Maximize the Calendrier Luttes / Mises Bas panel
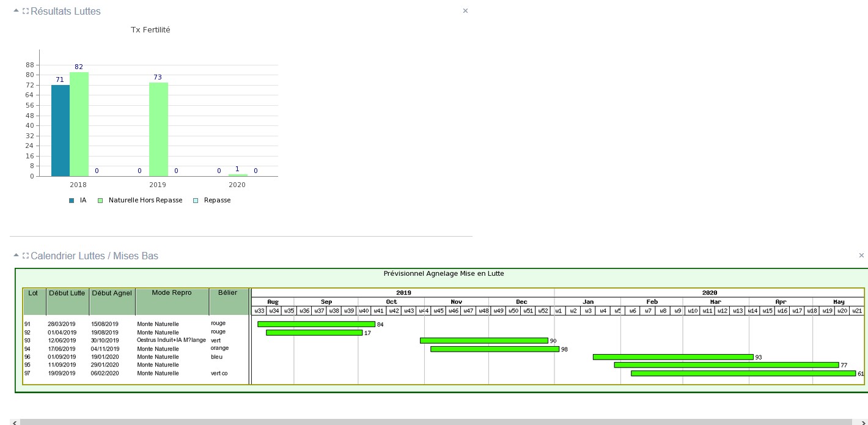The height and width of the screenshot is (425, 868). 26,256
